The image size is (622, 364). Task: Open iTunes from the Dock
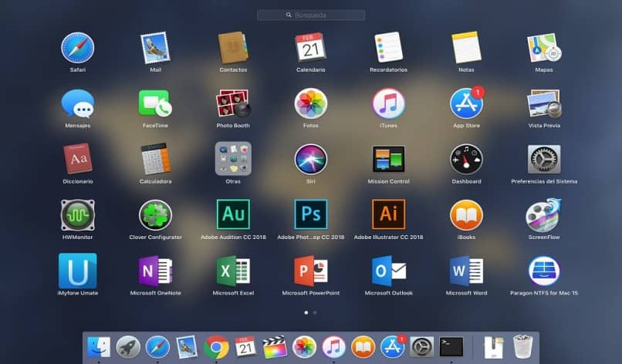point(333,347)
